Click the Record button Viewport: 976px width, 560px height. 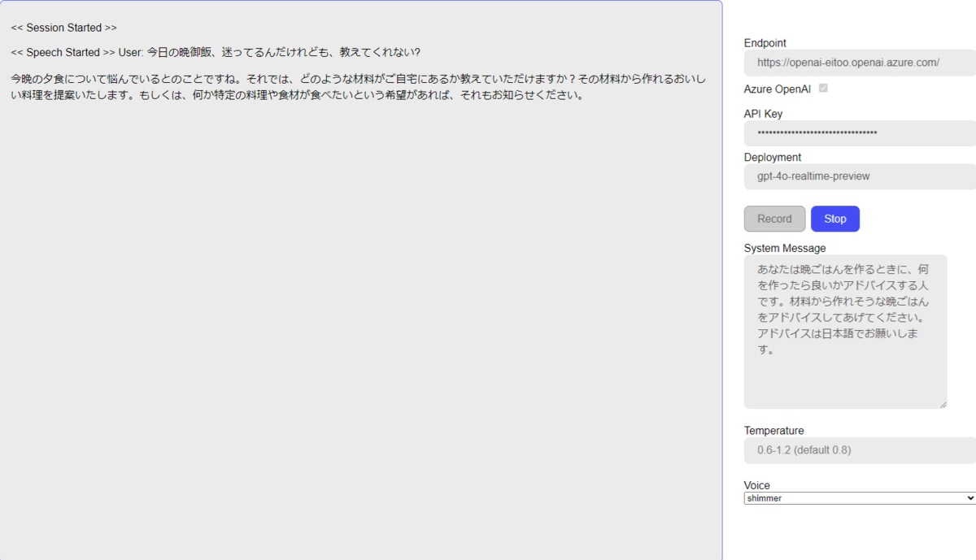click(x=774, y=218)
